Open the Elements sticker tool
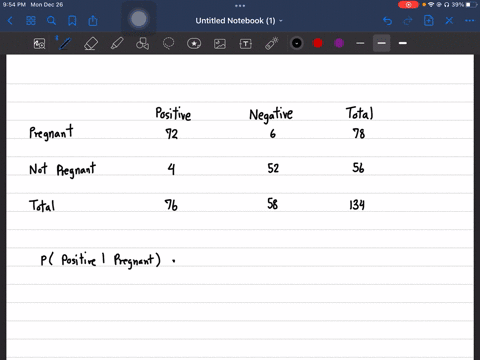This screenshot has height=360, width=480. [194, 44]
